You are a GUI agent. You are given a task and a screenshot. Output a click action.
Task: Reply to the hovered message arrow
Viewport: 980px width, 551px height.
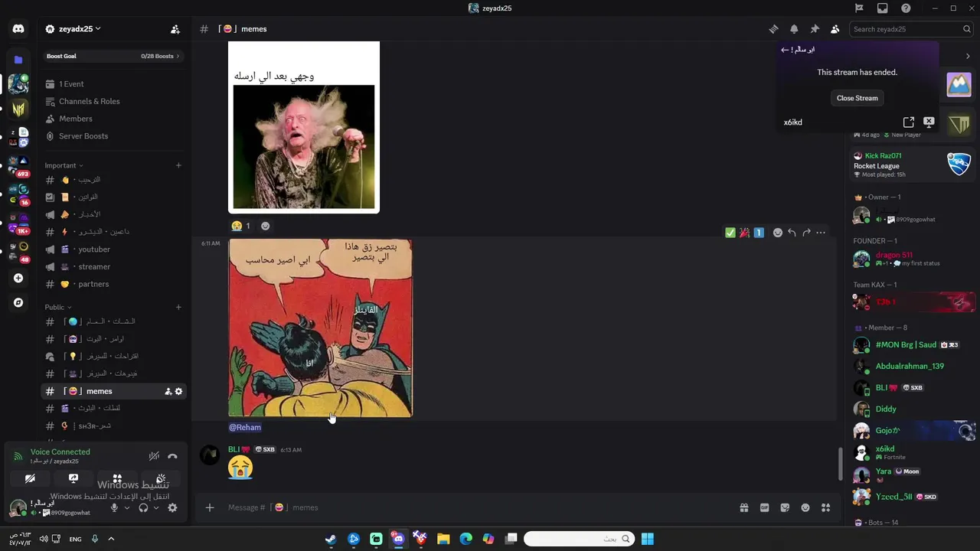point(792,233)
